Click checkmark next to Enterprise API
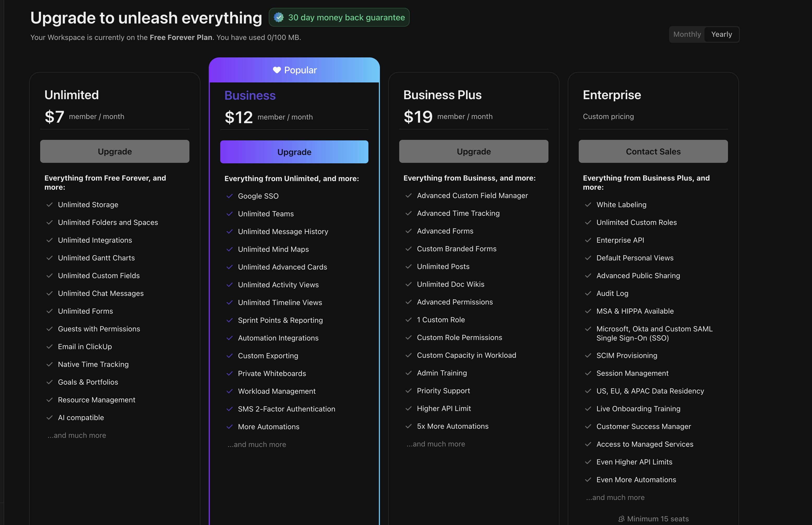Viewport: 812px width, 525px height. click(588, 240)
